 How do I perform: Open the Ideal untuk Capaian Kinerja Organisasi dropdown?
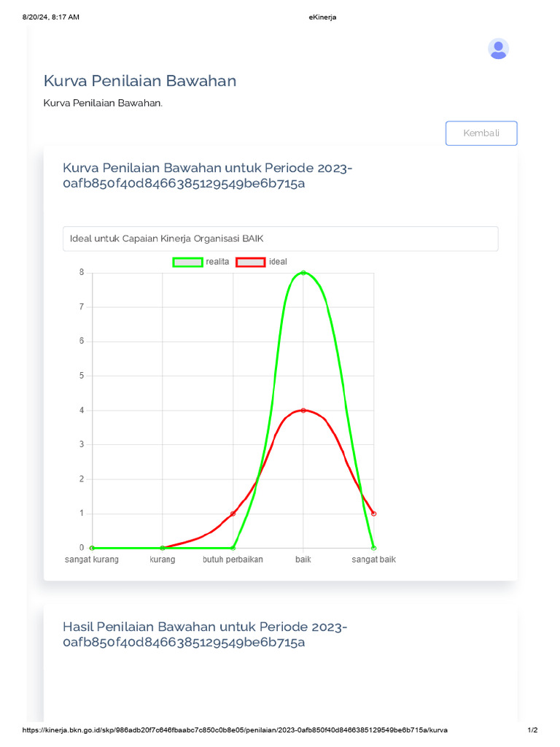coord(281,239)
